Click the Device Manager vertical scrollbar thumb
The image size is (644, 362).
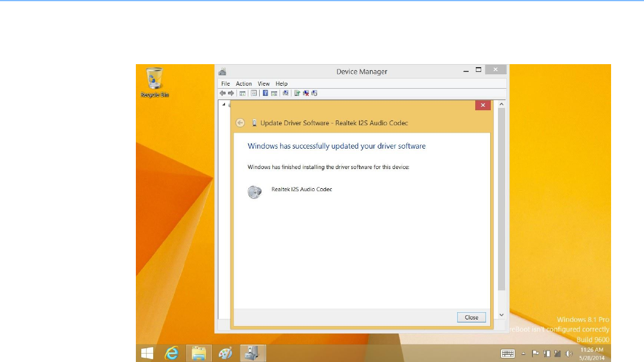[501, 200]
